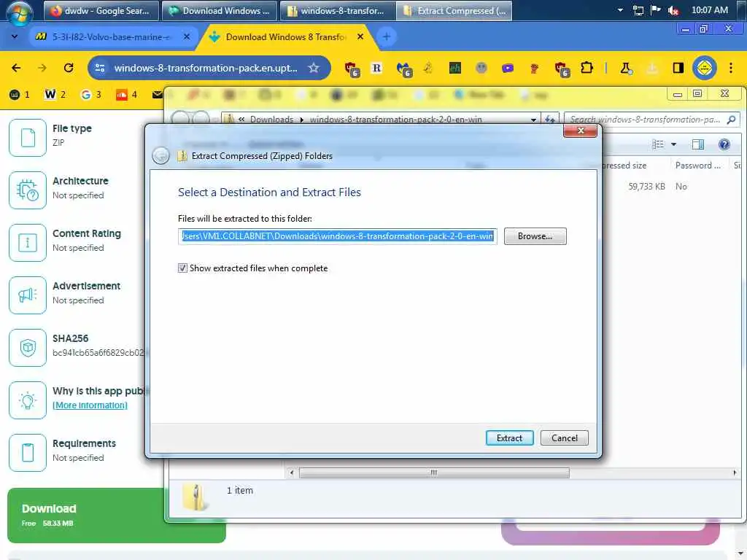
Task: Toggle the Explorer preview pane icon
Action: [698, 144]
